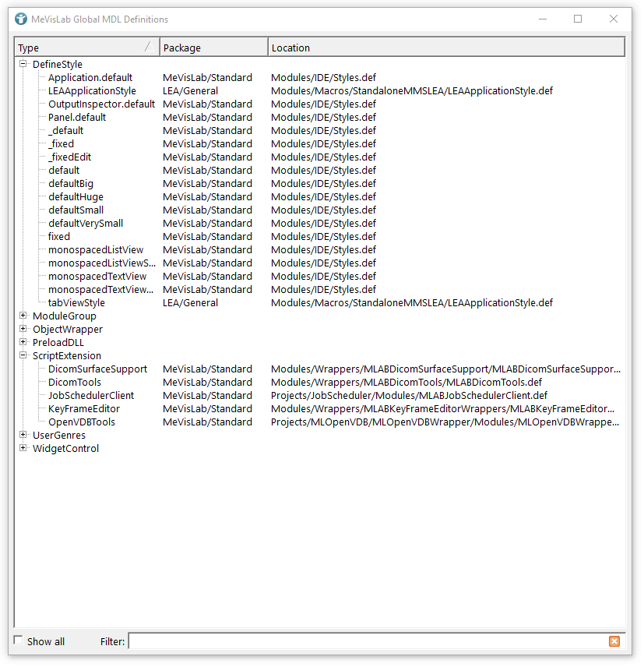Expand the PreloadDLL node

pos(23,343)
